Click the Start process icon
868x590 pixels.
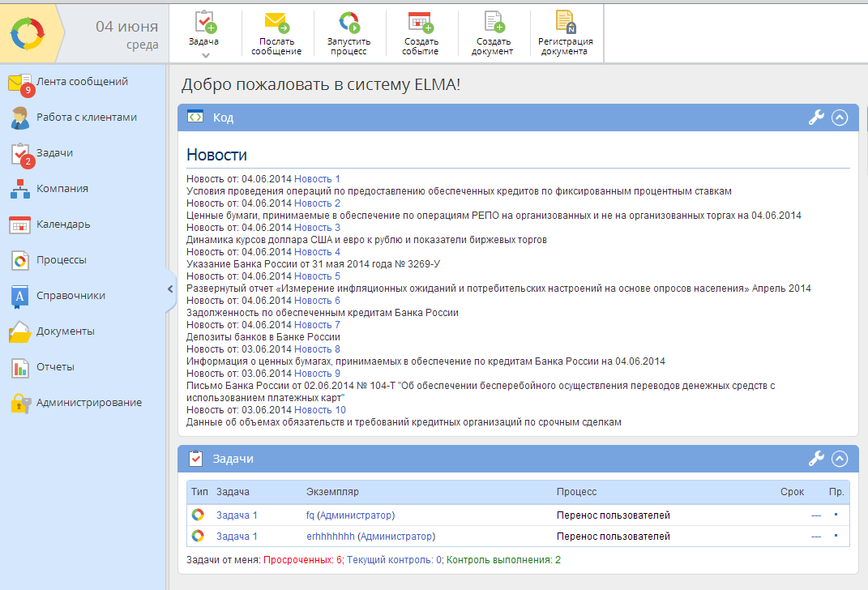[x=348, y=22]
